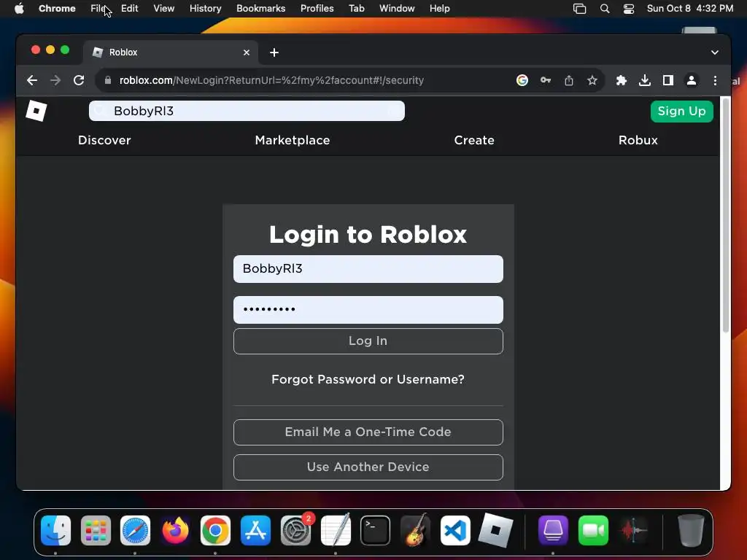This screenshot has width=747, height=560.
Task: Click the Sign Up button
Action: [682, 112]
